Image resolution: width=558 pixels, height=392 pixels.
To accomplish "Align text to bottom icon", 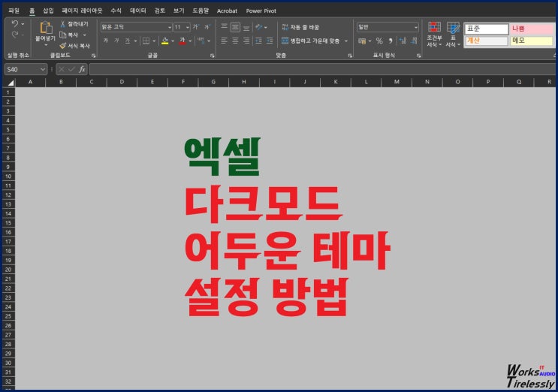I will tap(246, 27).
